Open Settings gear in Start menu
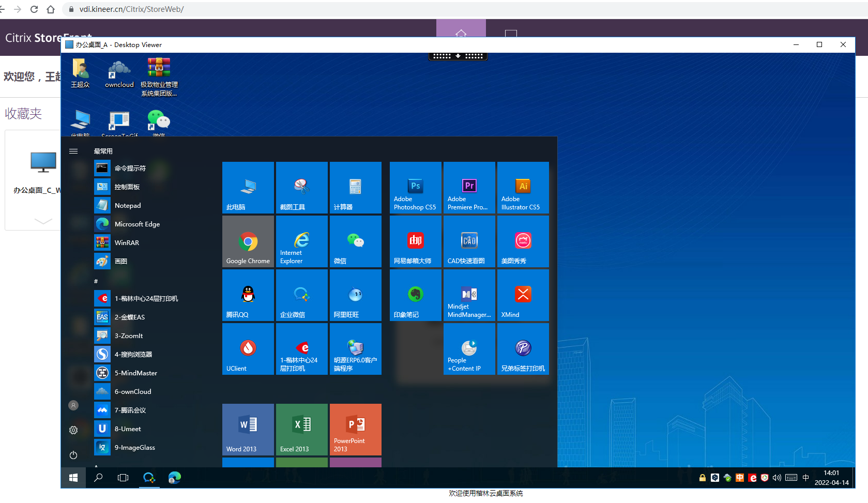Screen dimensions: 868x503 73,430
